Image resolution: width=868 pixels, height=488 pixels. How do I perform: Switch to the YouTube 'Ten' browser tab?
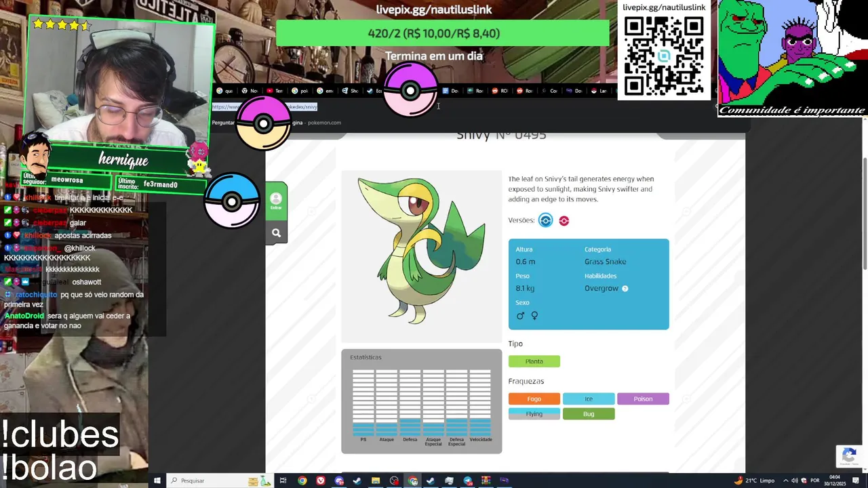click(275, 91)
